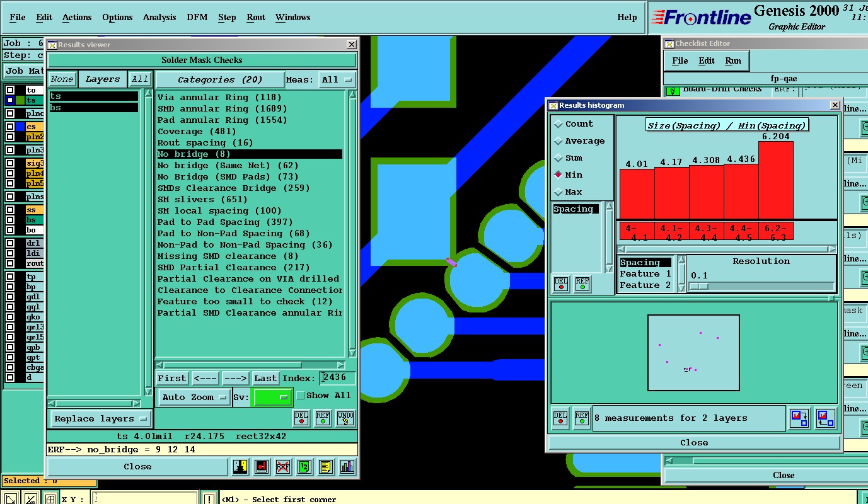Select the Max radio option

558,192
